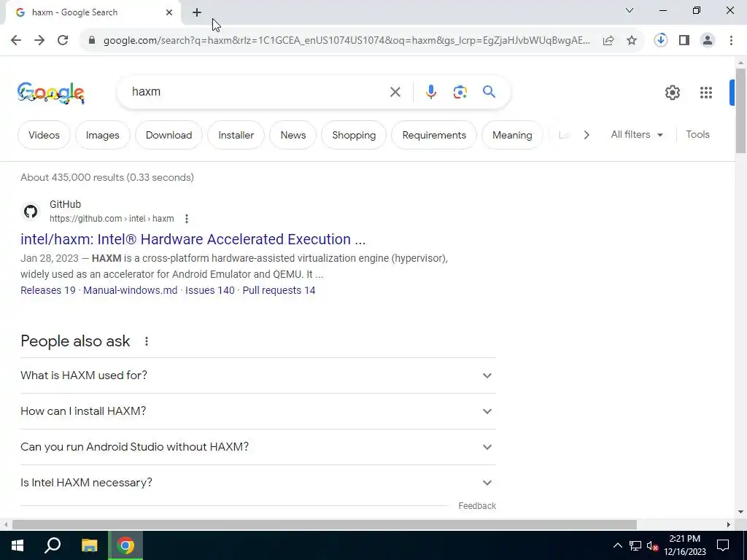Image resolution: width=747 pixels, height=560 pixels.
Task: Select the News filter chip
Action: click(x=293, y=135)
